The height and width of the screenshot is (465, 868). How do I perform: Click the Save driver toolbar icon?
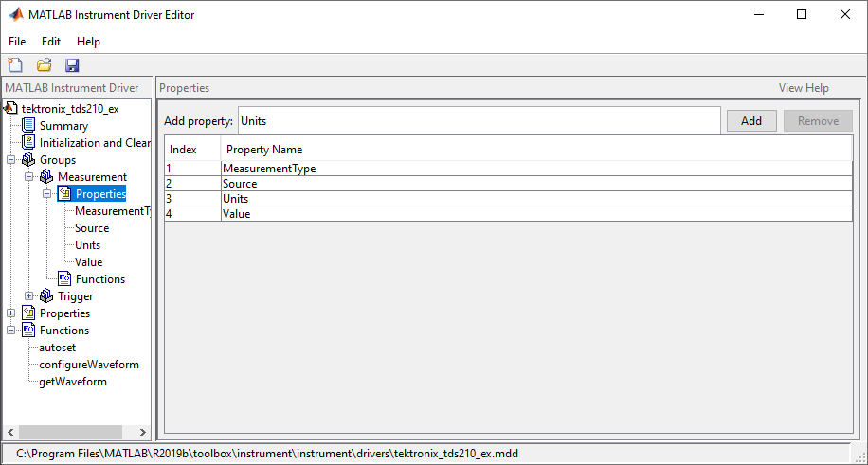[x=72, y=65]
